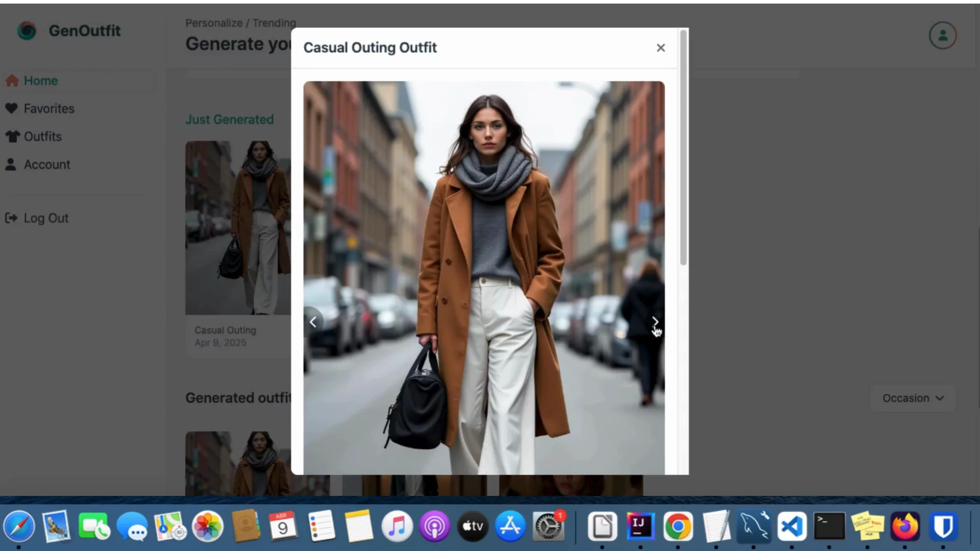Open Firefox from the dock
The height and width of the screenshot is (551, 980).
coord(905,527)
